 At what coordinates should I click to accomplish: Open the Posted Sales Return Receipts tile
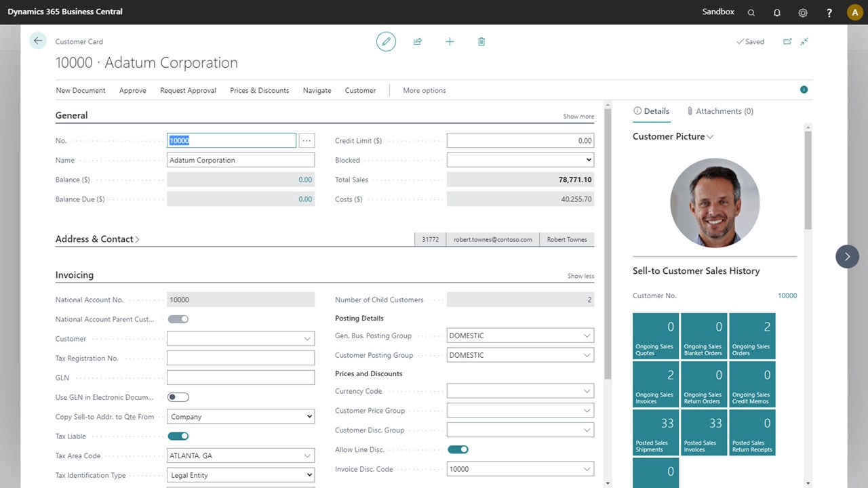click(752, 432)
